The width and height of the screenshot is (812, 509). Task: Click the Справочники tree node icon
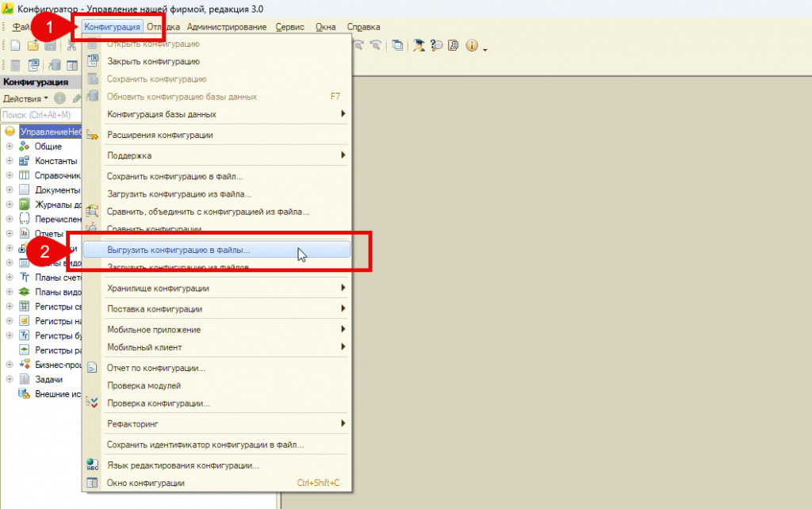click(24, 175)
